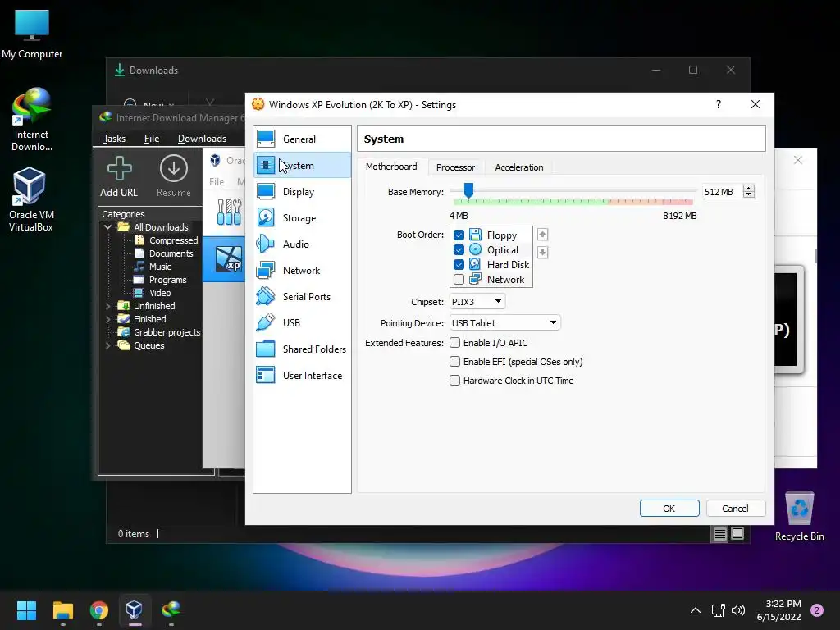
Task: Switch to the Acceleration tab
Action: click(519, 167)
